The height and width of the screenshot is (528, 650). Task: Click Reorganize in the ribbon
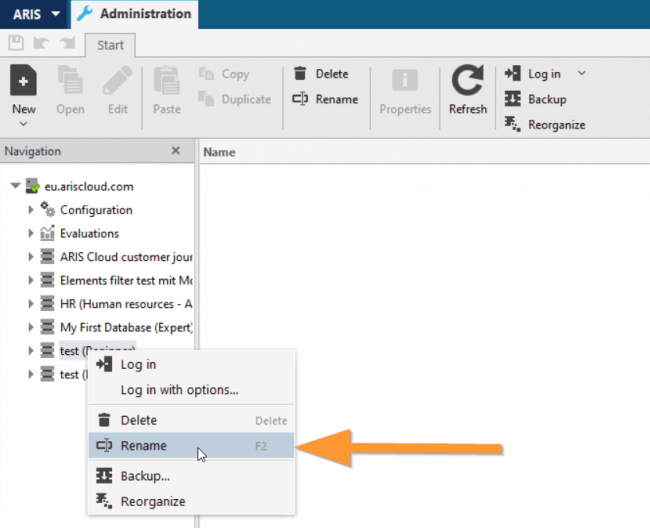[x=545, y=125]
